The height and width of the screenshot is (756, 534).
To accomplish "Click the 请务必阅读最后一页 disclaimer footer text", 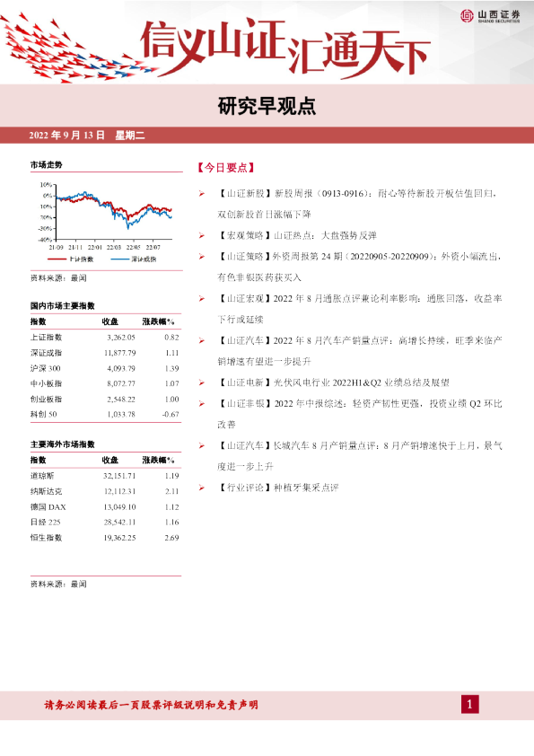I will coord(152,705).
